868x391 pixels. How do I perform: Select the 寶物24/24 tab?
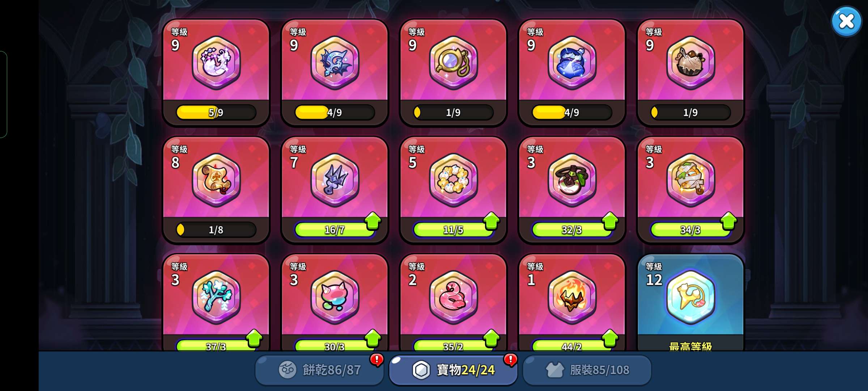click(x=453, y=370)
